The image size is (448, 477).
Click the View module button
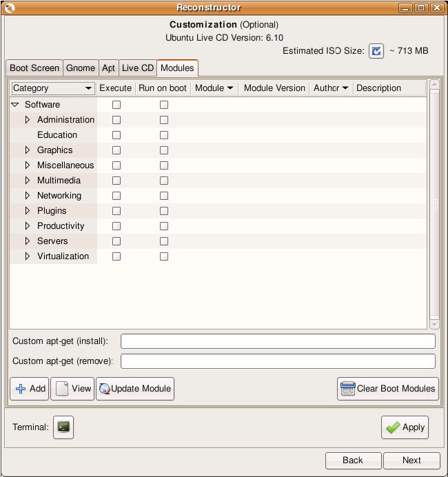[x=72, y=389]
